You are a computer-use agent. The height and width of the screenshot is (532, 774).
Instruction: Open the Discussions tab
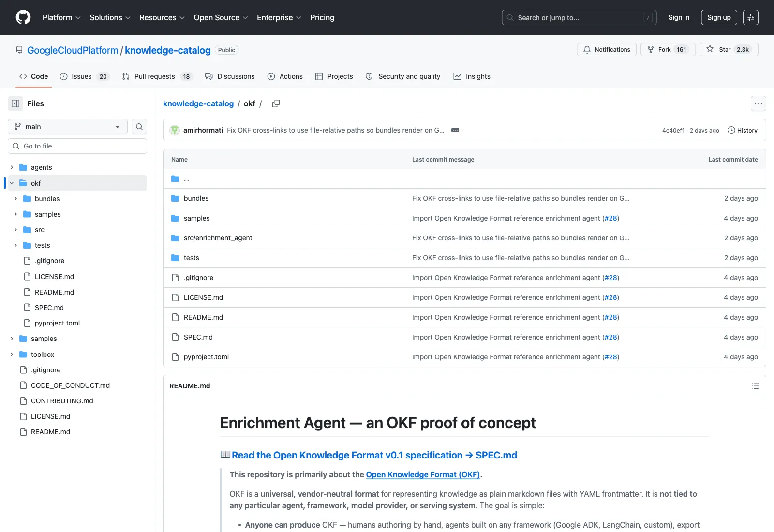[x=230, y=76]
